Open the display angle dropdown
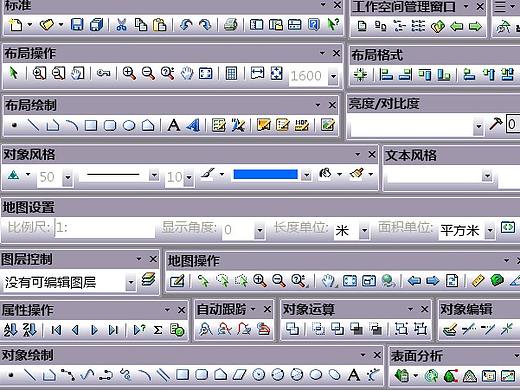 260,230
